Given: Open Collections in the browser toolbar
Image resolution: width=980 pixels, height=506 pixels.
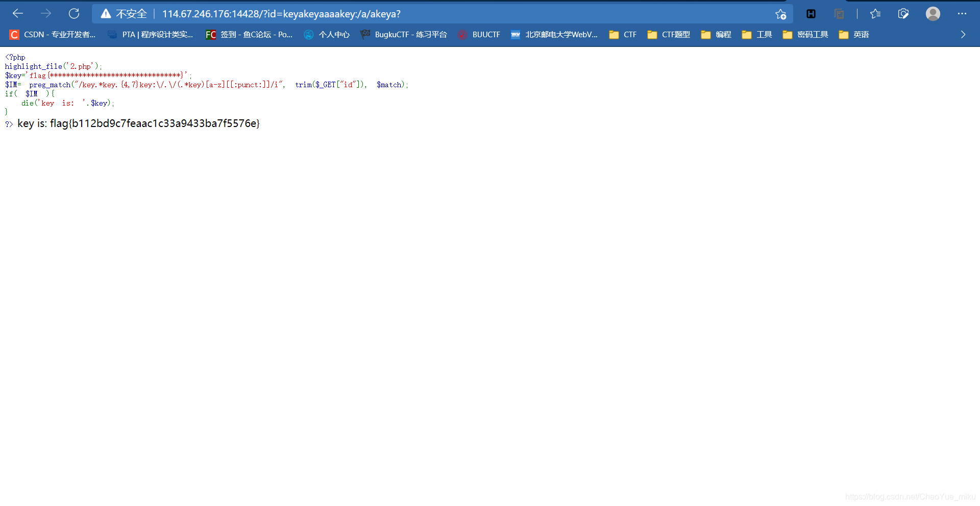Looking at the screenshot, I should click(839, 14).
